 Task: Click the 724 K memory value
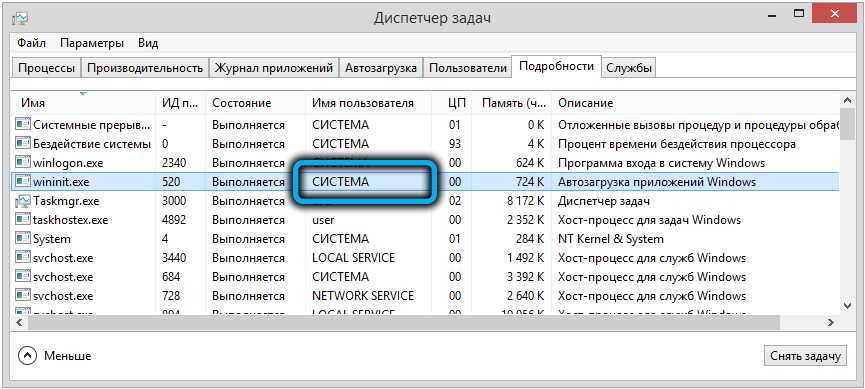pyautogui.click(x=530, y=182)
